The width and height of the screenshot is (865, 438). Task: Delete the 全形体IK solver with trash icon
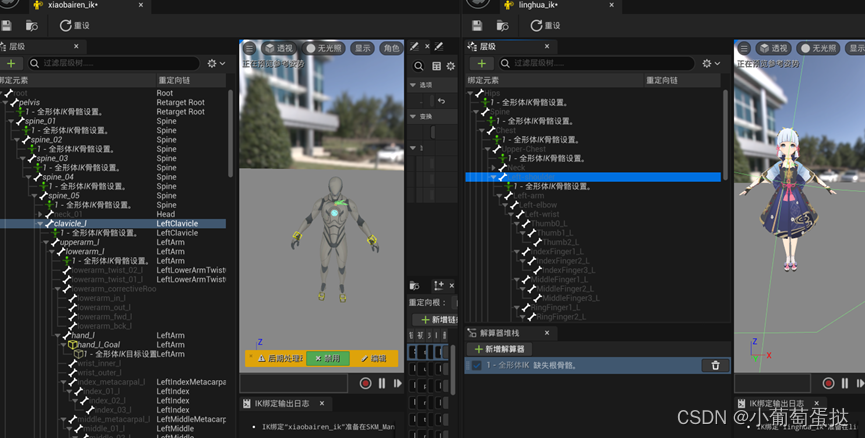click(x=715, y=365)
